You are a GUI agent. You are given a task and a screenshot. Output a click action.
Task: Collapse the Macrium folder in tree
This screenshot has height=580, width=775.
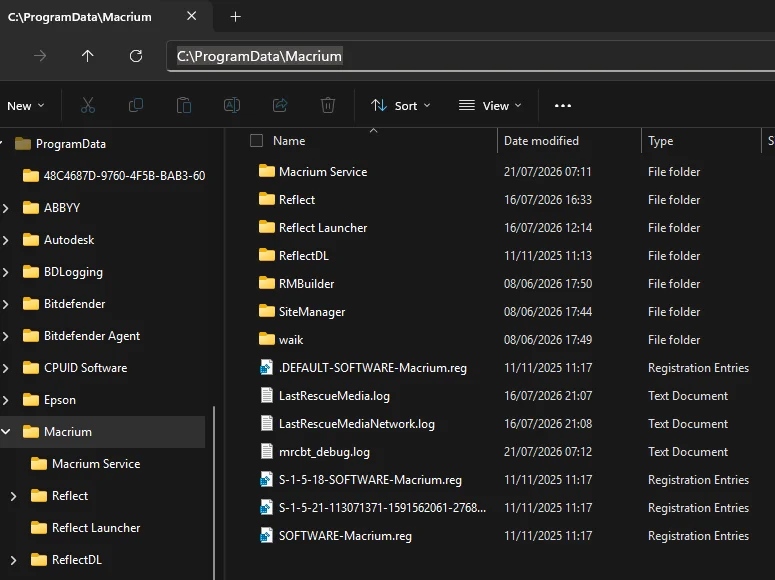(x=6, y=432)
